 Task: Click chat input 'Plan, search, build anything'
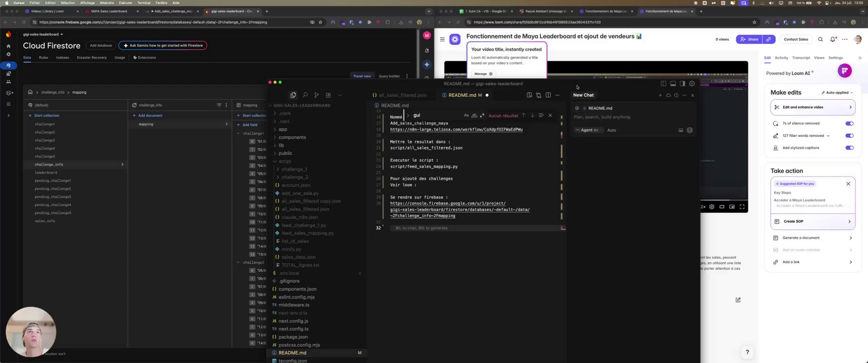[x=633, y=117]
